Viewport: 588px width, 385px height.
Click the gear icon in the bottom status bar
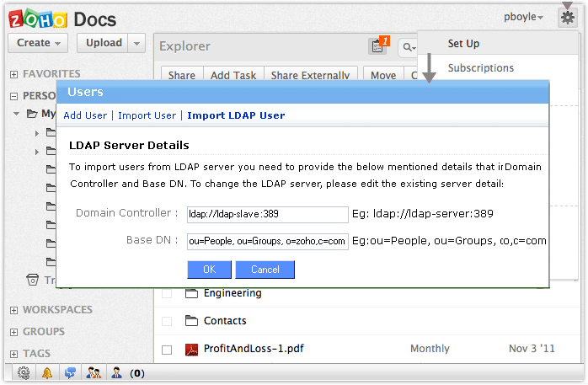point(24,373)
